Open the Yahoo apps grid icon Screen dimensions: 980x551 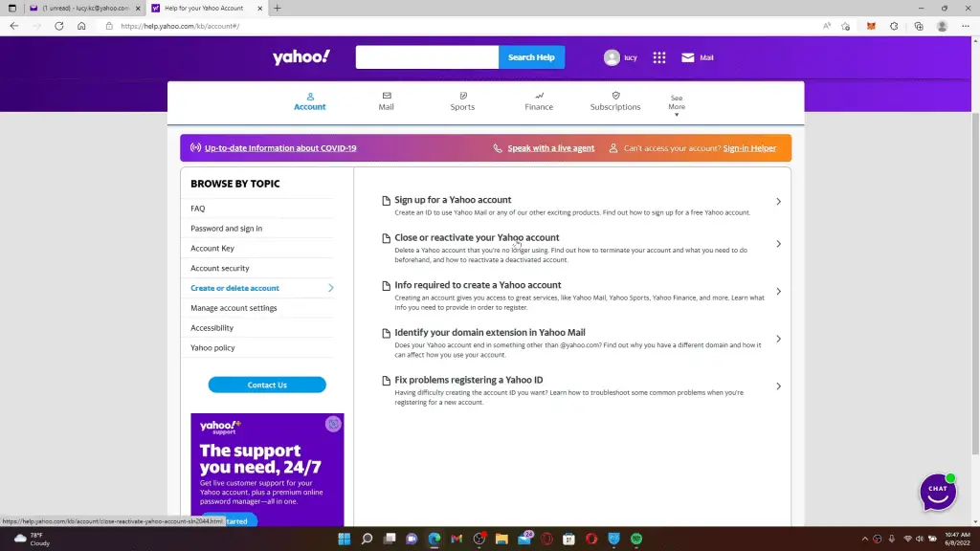[659, 57]
